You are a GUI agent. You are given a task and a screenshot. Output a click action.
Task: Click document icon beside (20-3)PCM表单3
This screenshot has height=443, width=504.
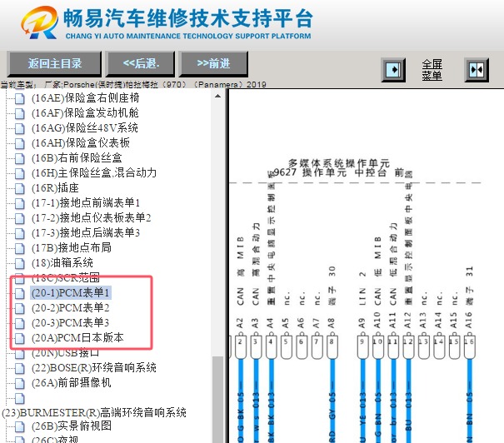(20, 323)
